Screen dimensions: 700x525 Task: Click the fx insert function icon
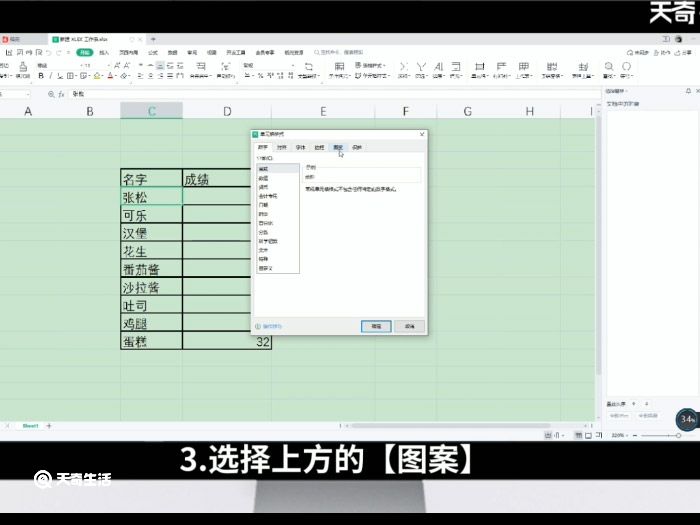pos(62,94)
